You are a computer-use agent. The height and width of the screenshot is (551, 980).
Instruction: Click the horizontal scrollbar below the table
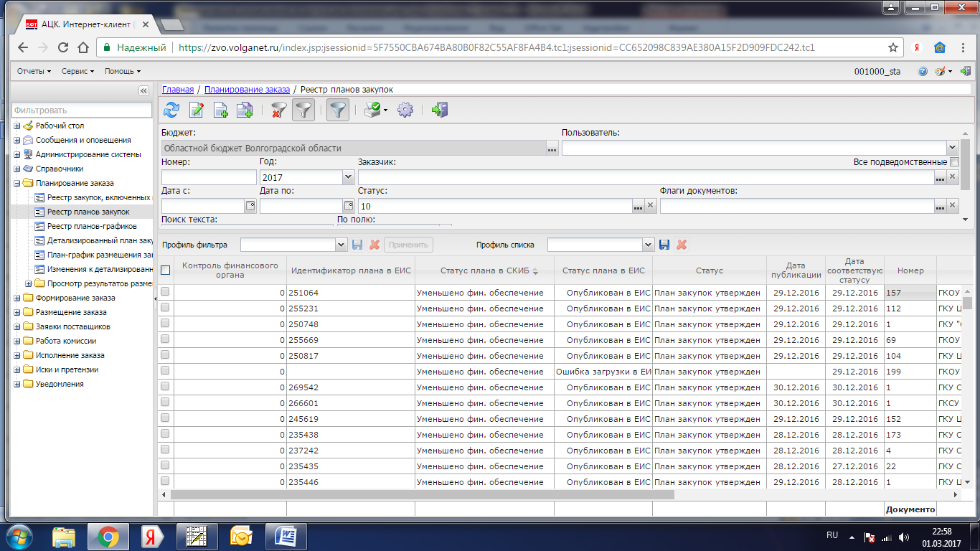point(422,494)
